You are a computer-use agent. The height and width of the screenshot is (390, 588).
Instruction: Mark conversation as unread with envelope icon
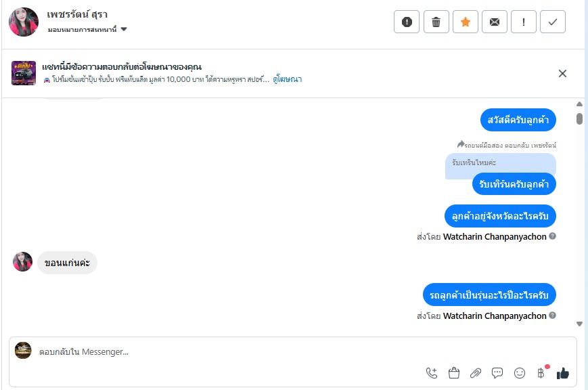tap(495, 22)
